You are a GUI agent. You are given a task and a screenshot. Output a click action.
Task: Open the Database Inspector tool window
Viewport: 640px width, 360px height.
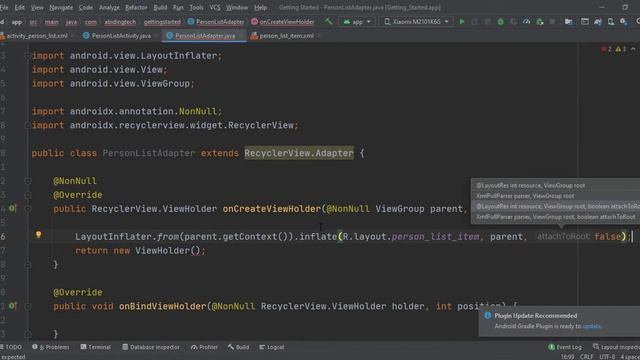coord(151,347)
